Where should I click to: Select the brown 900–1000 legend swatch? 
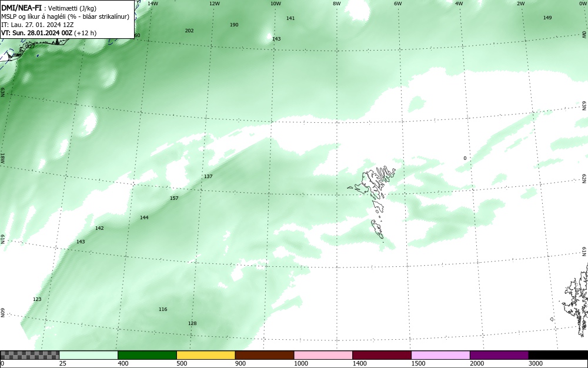click(265, 355)
